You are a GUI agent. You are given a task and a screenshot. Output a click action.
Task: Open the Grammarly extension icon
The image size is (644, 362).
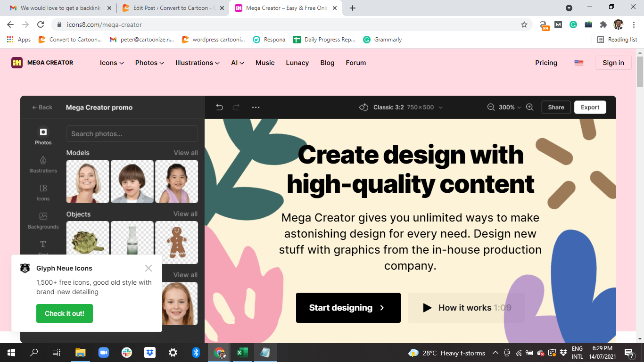tap(573, 25)
